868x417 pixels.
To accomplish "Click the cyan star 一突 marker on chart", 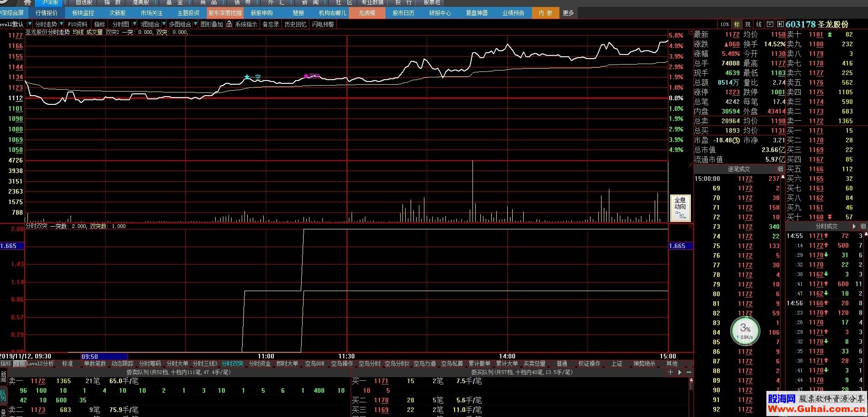I will (247, 76).
